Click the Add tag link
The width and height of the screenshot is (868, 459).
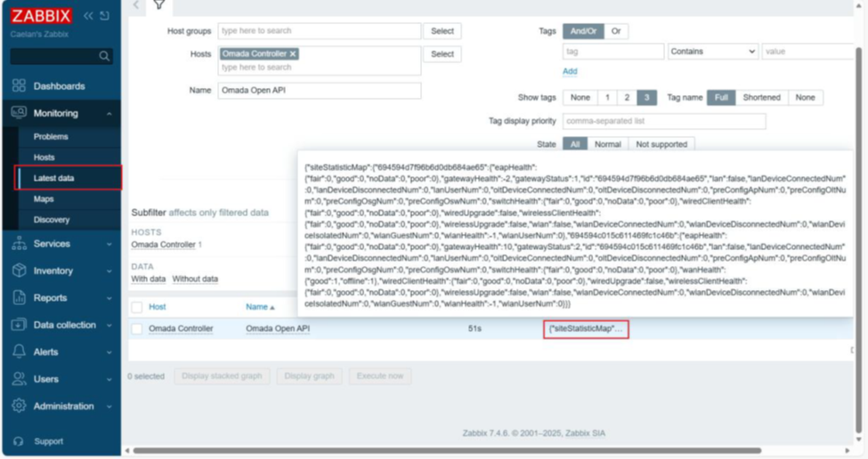click(570, 71)
